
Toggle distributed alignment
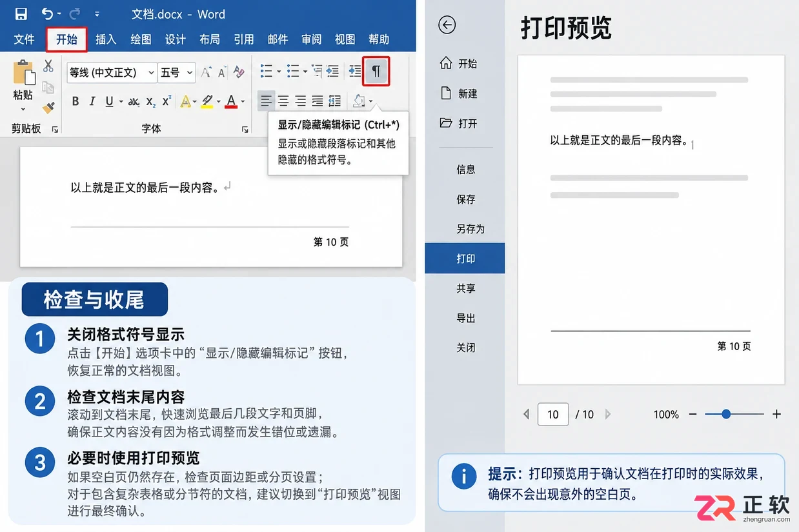click(334, 101)
